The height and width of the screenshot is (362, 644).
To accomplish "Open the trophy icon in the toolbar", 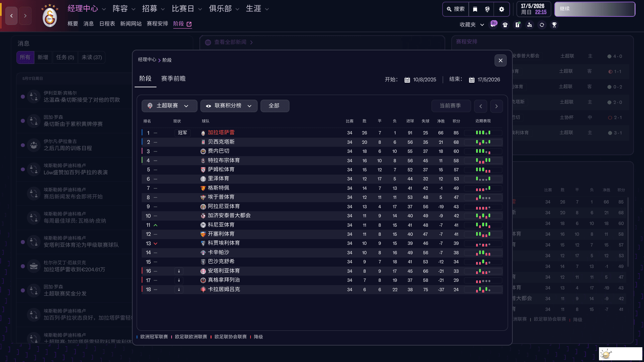I will point(554,25).
